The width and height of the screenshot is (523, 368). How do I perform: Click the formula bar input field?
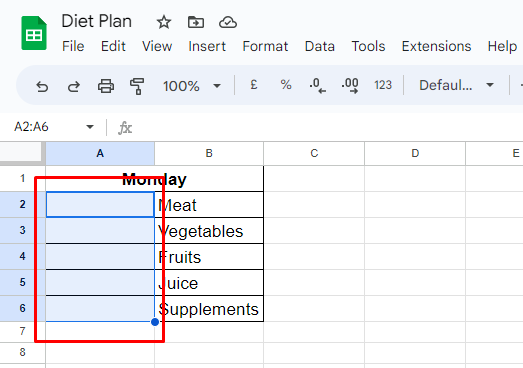pyautogui.click(x=329, y=127)
